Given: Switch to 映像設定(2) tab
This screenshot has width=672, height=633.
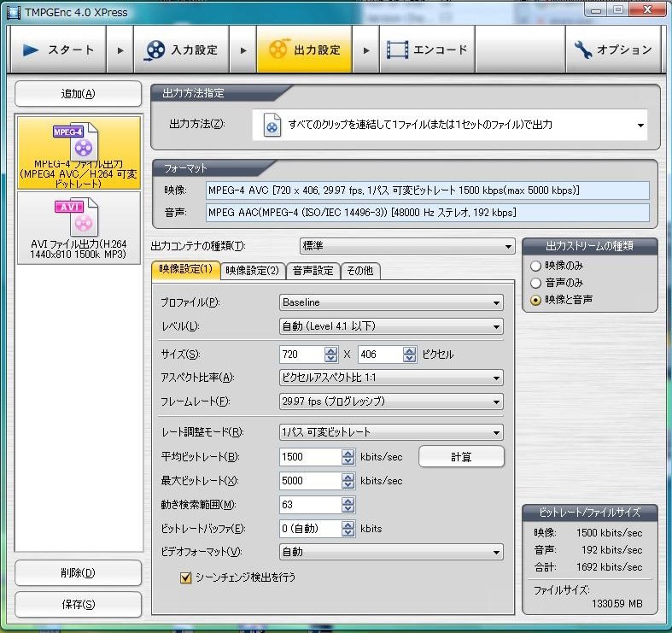Looking at the screenshot, I should (x=253, y=271).
